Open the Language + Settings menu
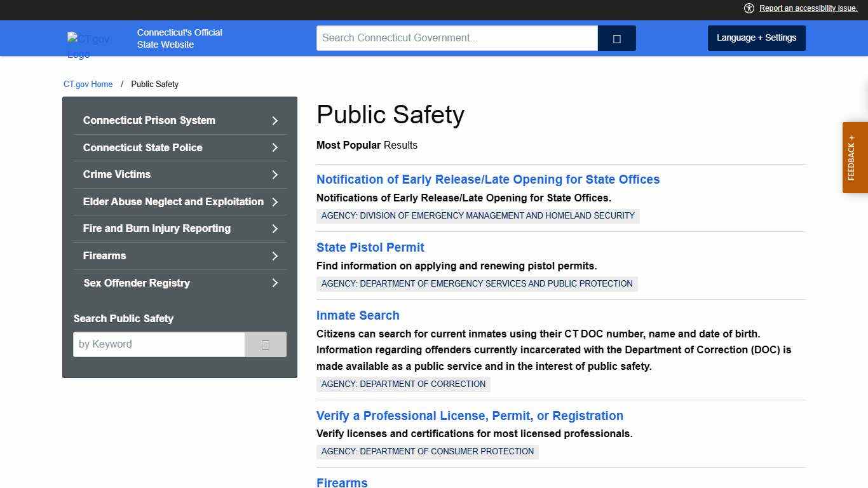 [x=756, y=37]
